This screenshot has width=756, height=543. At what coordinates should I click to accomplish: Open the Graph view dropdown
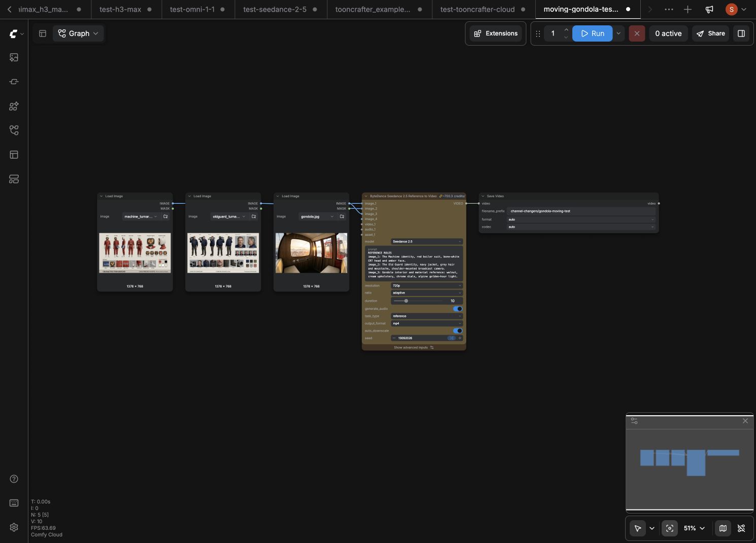pyautogui.click(x=78, y=33)
